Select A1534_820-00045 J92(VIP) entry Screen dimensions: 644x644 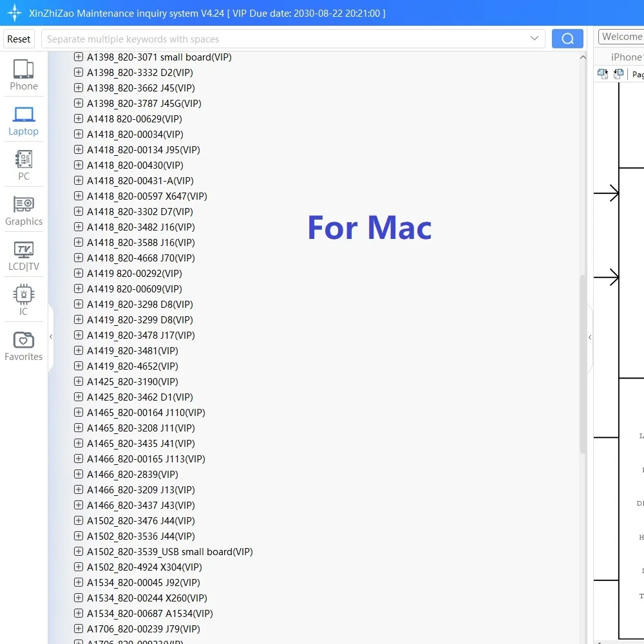pos(144,583)
